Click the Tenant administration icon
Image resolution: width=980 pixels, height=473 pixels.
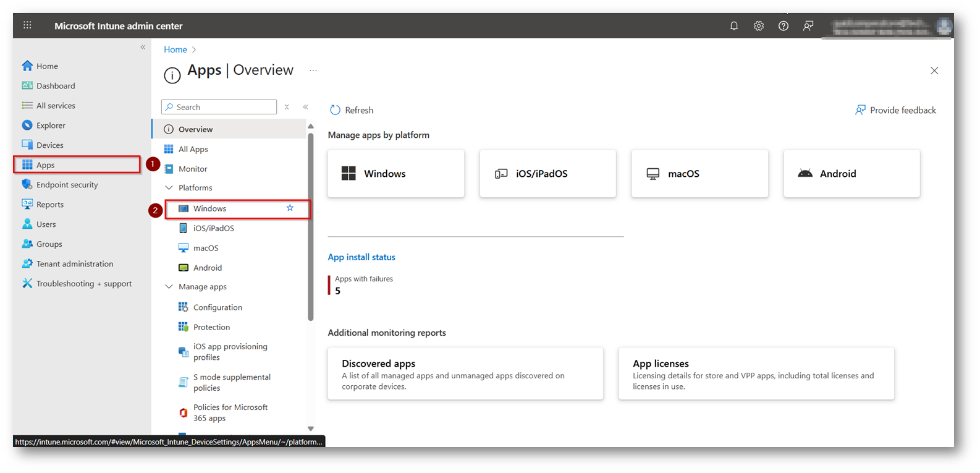pos(27,263)
